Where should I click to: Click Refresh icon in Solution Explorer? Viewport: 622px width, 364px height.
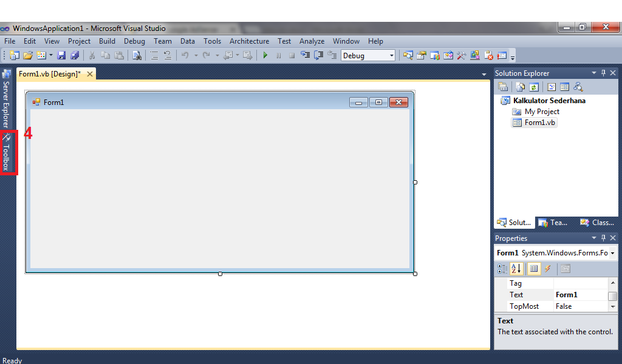(x=533, y=87)
